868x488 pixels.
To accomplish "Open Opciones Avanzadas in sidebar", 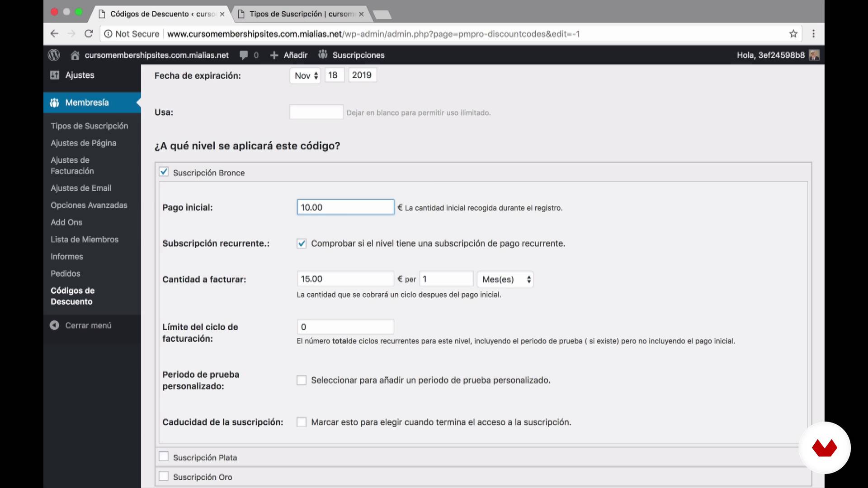I will pos(89,205).
